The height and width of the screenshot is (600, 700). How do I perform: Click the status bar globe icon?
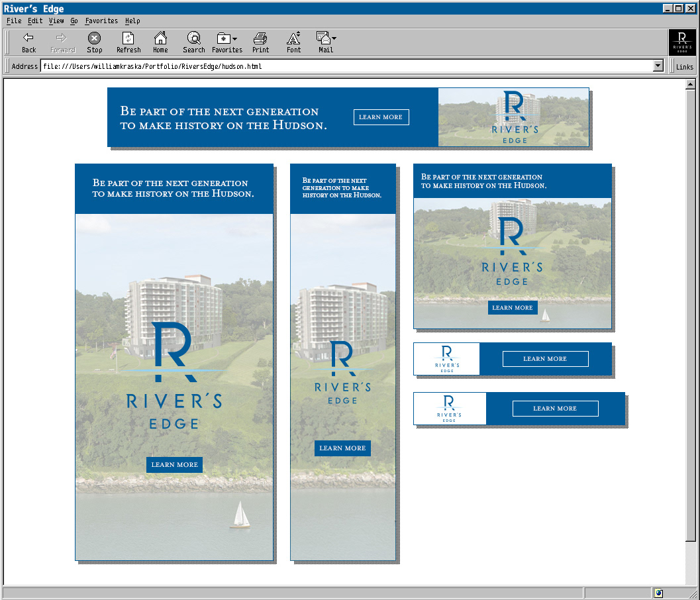tap(658, 593)
